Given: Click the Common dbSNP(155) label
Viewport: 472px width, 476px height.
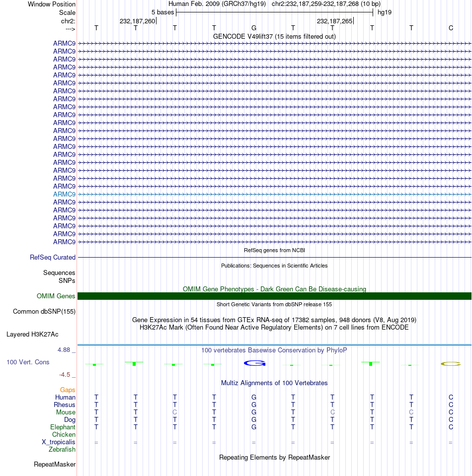Looking at the screenshot, I should (x=44, y=312).
